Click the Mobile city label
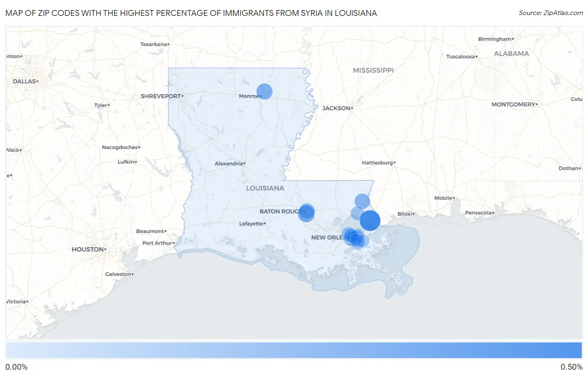This screenshot has height=376, width=588. click(443, 198)
